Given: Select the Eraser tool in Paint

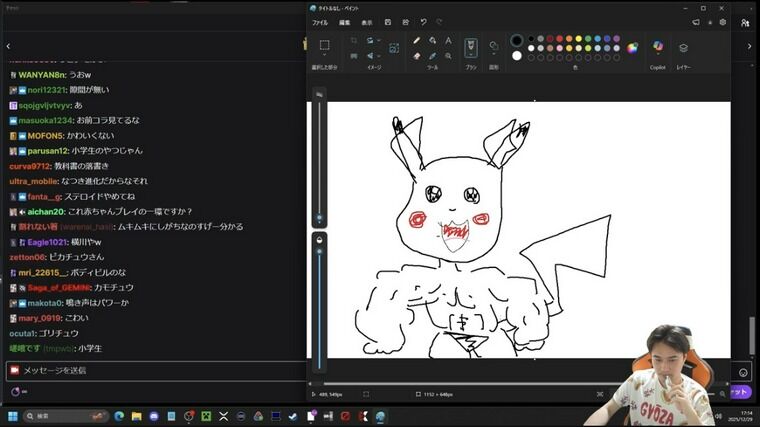Looking at the screenshot, I should [416, 56].
